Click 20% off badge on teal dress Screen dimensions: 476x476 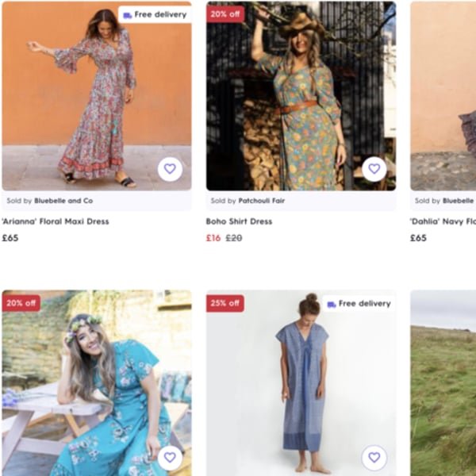[x=21, y=303]
